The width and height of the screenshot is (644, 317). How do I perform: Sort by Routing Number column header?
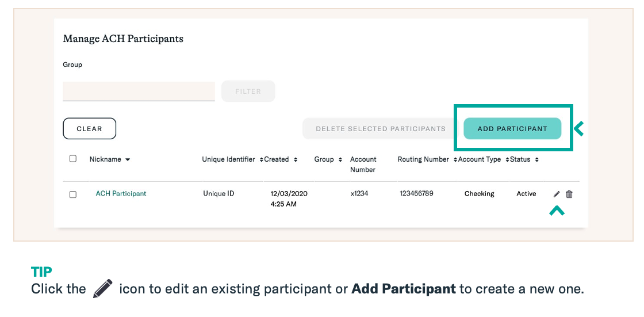coord(423,159)
